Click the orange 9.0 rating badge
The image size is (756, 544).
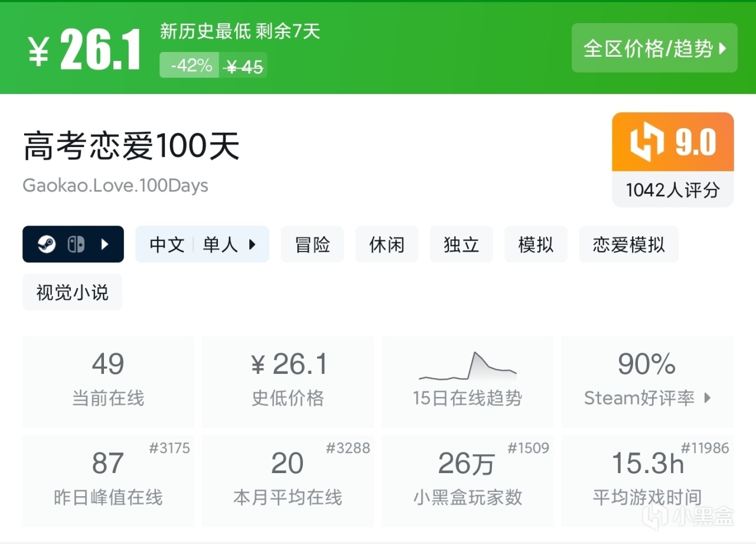(673, 141)
